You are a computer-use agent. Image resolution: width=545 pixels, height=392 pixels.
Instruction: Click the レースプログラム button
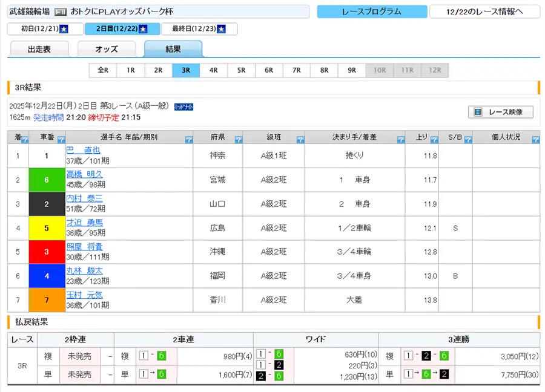tap(371, 11)
